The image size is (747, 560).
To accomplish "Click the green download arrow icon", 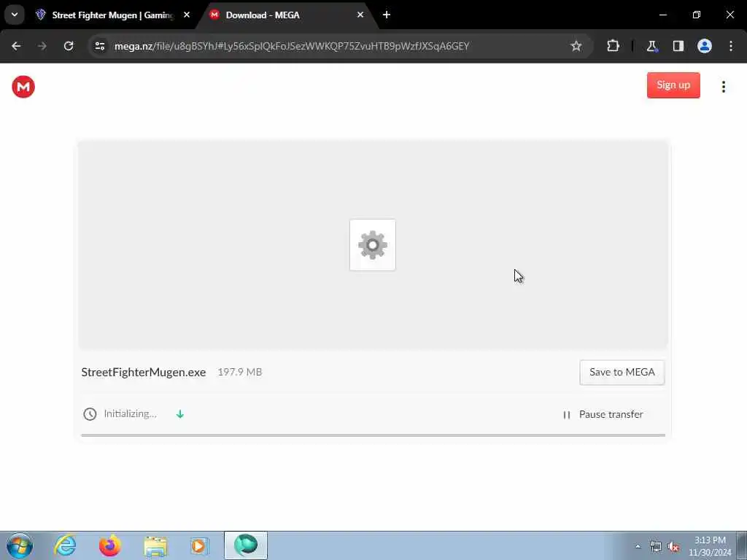I will tap(180, 414).
